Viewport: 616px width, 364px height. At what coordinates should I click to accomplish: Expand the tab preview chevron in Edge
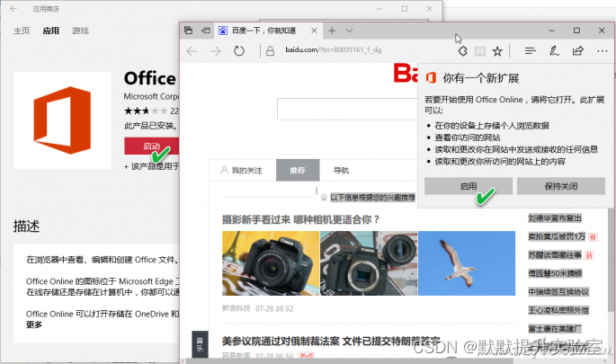pyautogui.click(x=349, y=31)
